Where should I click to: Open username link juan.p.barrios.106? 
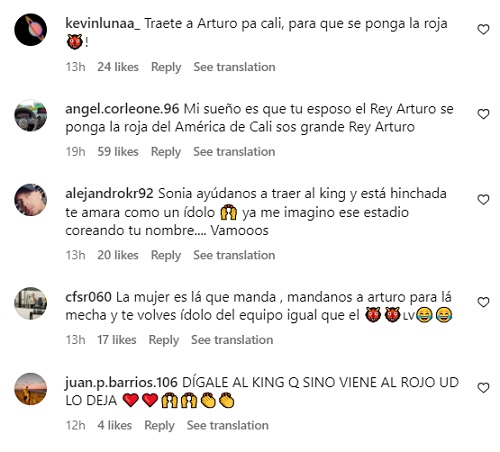pos(121,383)
